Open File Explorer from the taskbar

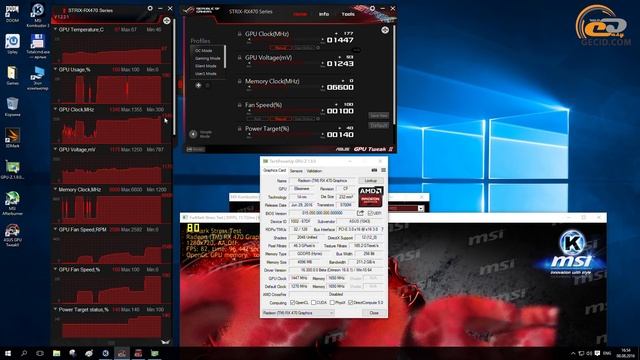[x=56, y=353]
